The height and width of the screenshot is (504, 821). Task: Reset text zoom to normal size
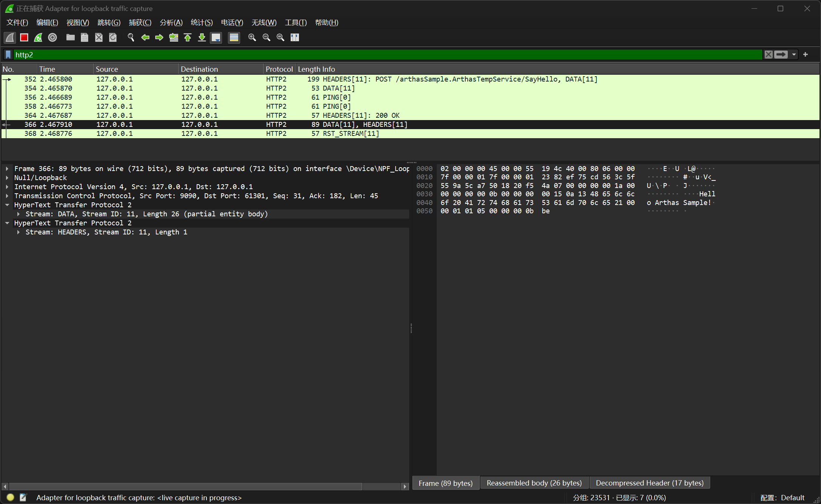pyautogui.click(x=280, y=37)
